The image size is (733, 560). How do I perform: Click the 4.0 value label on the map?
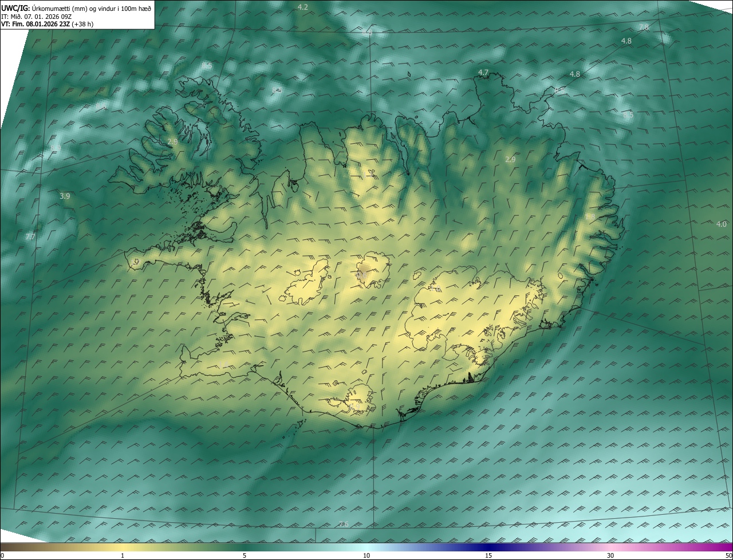721,224
